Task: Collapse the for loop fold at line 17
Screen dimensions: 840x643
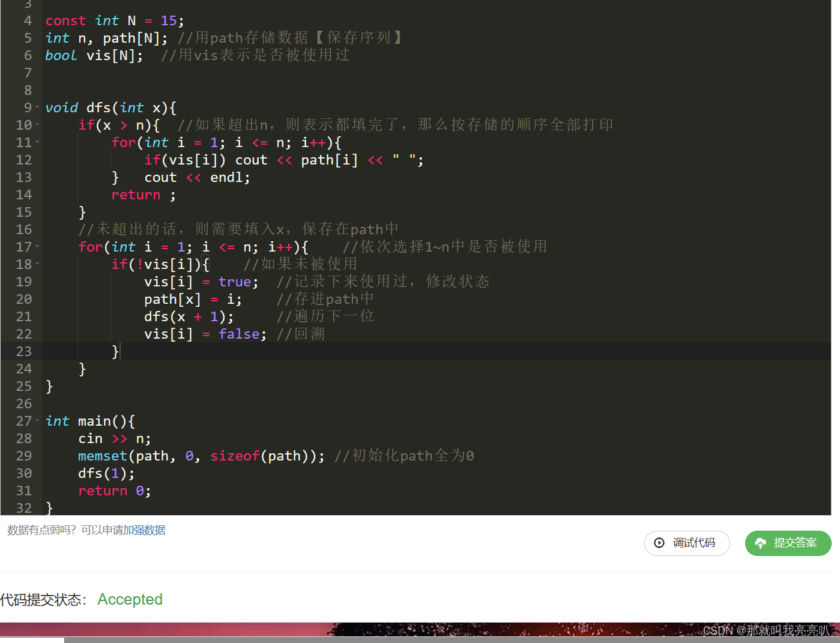Action: (37, 247)
